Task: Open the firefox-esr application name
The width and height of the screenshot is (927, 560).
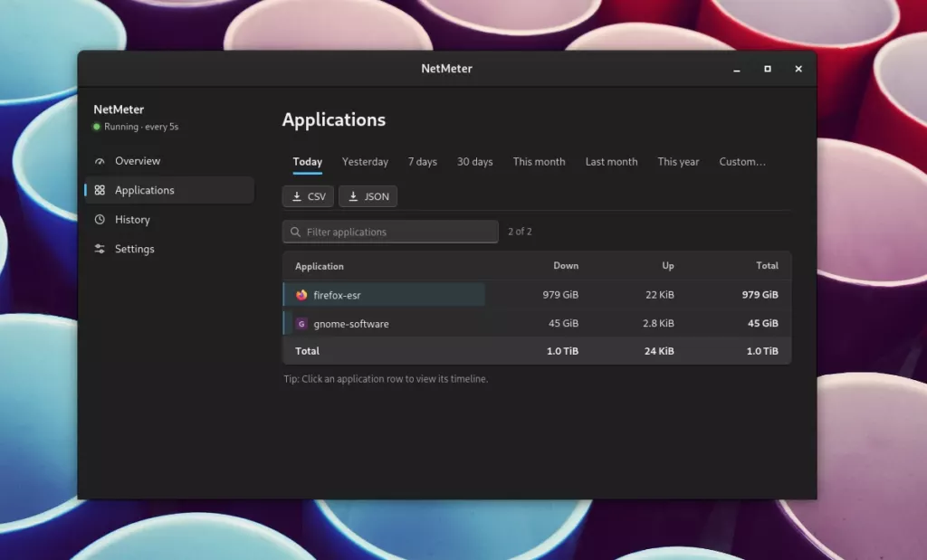Action: [x=337, y=295]
